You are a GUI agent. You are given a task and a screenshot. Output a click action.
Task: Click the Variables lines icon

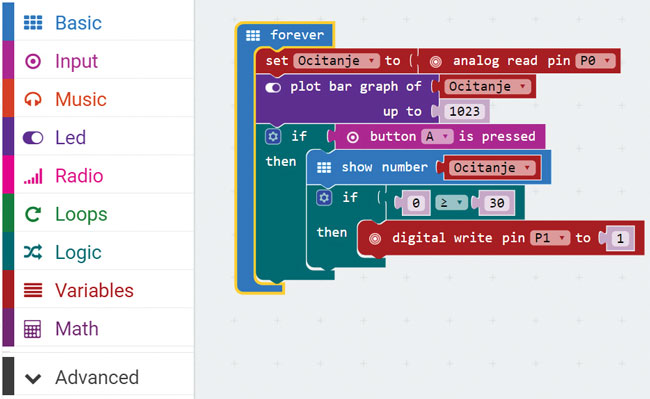tap(33, 290)
